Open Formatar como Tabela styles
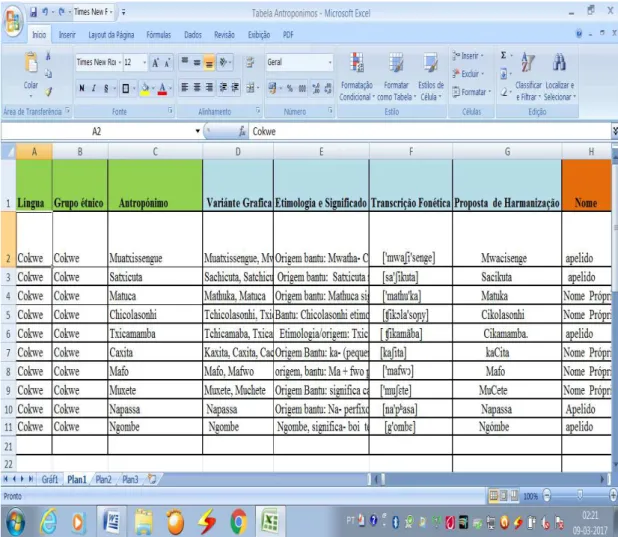This screenshot has width=618, height=537. point(396,63)
